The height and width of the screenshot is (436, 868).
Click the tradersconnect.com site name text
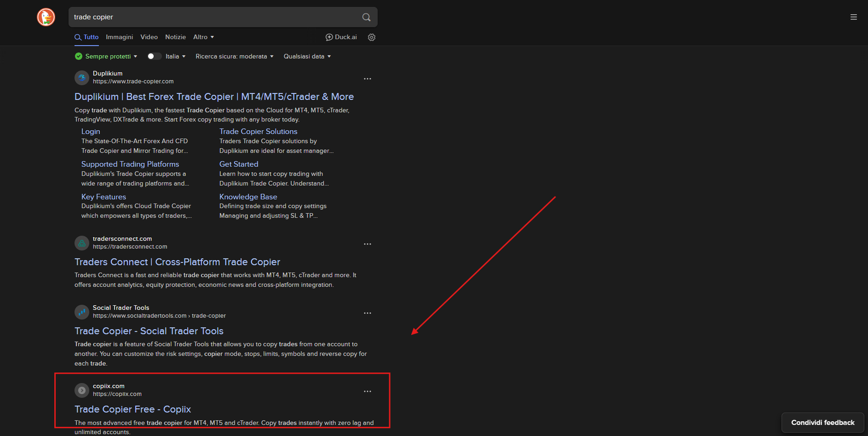point(122,239)
